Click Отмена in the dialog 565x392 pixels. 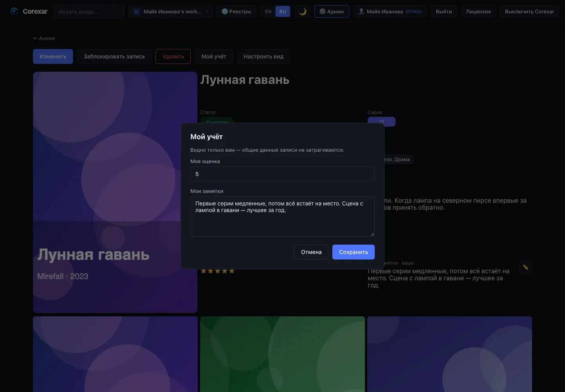(311, 252)
